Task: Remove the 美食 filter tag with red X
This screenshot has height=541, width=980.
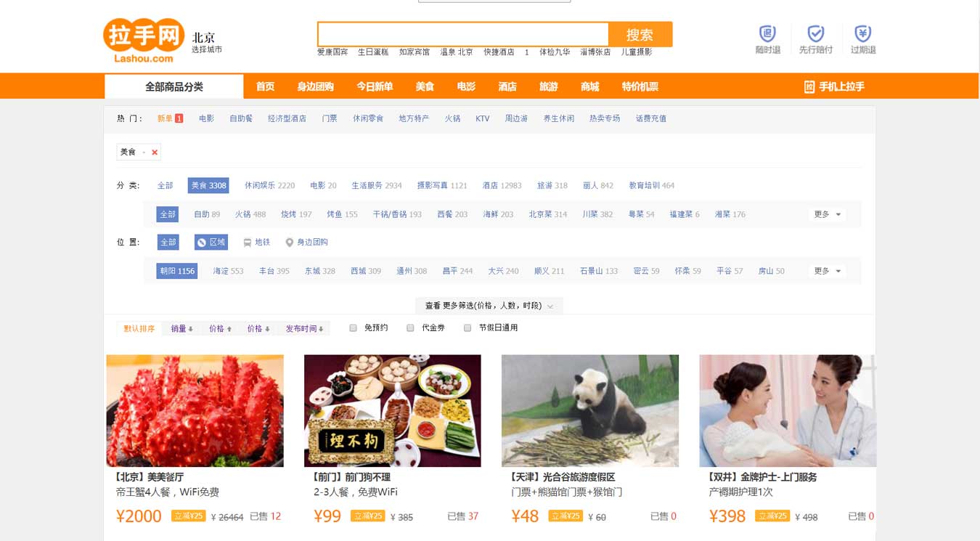Action: (x=155, y=152)
